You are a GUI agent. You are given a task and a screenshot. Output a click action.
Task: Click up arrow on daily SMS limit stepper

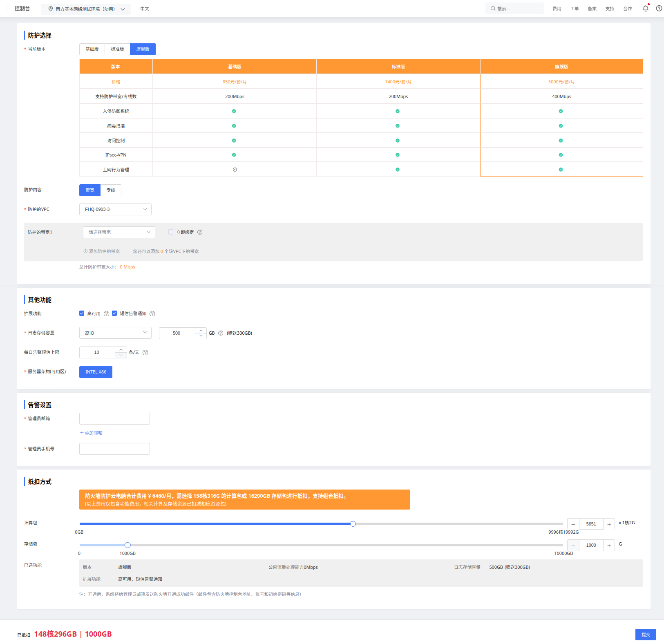tap(121, 350)
